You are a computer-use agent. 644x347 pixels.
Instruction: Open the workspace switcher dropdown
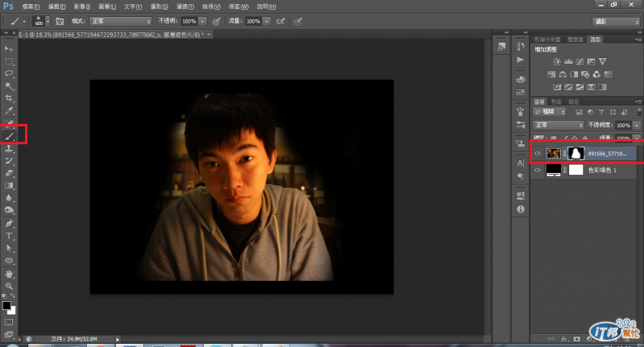pyautogui.click(x=616, y=22)
